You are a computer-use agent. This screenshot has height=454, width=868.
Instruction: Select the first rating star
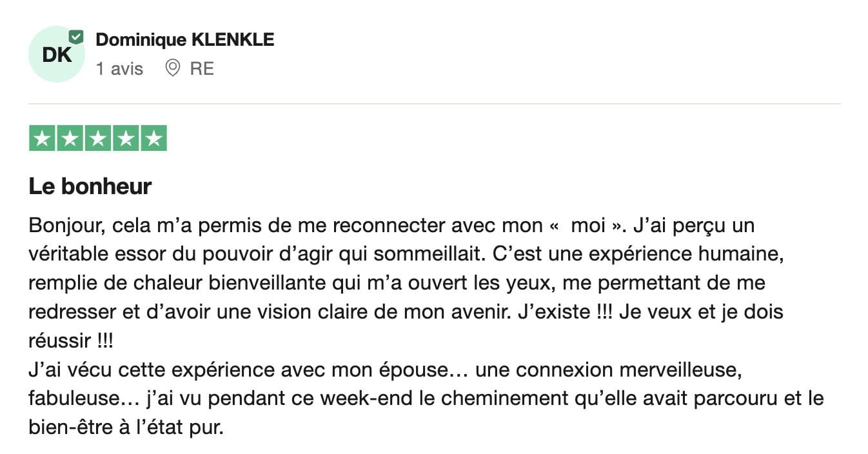click(42, 139)
